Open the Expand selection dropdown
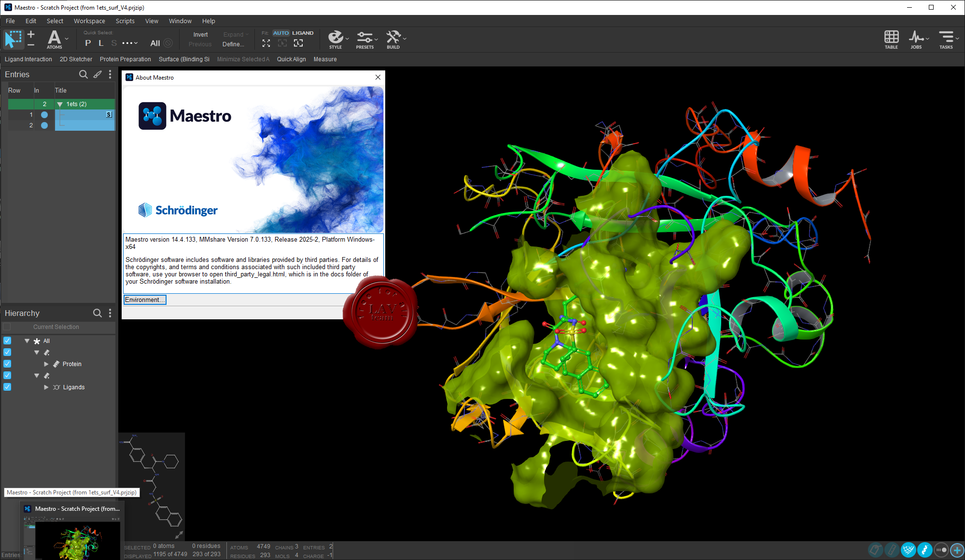 pos(236,35)
